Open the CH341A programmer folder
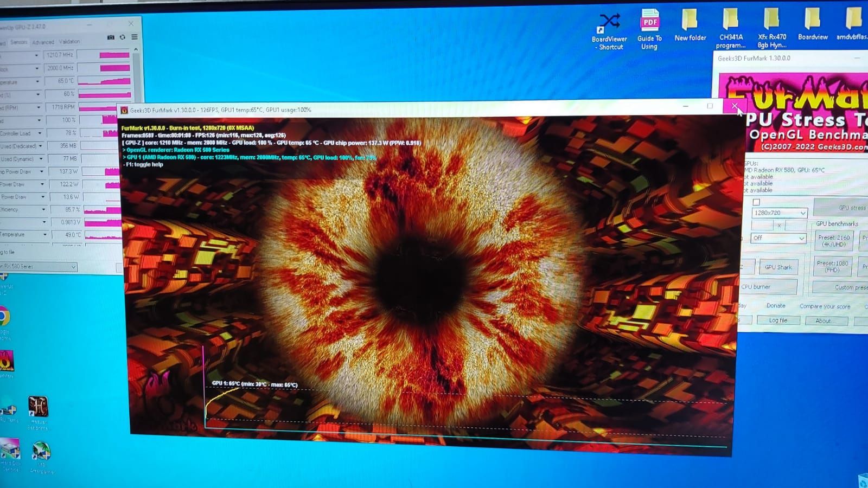Image resolution: width=868 pixels, height=488 pixels. pyautogui.click(x=731, y=29)
